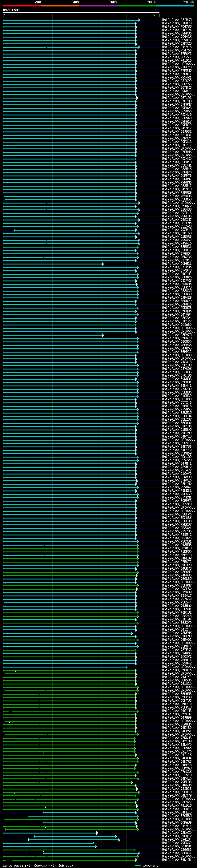Select hit UniRef100_P41918
The image size is (197, 868).
point(177,47)
